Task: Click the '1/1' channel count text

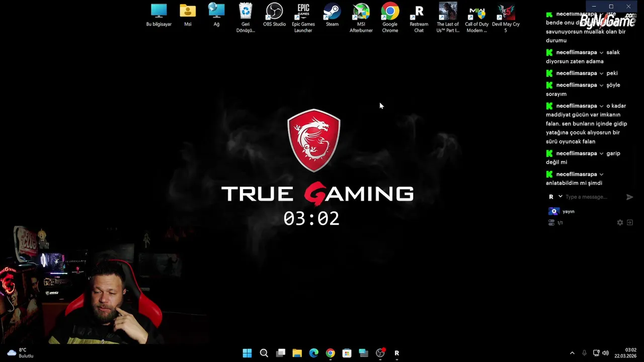Action: point(560,223)
